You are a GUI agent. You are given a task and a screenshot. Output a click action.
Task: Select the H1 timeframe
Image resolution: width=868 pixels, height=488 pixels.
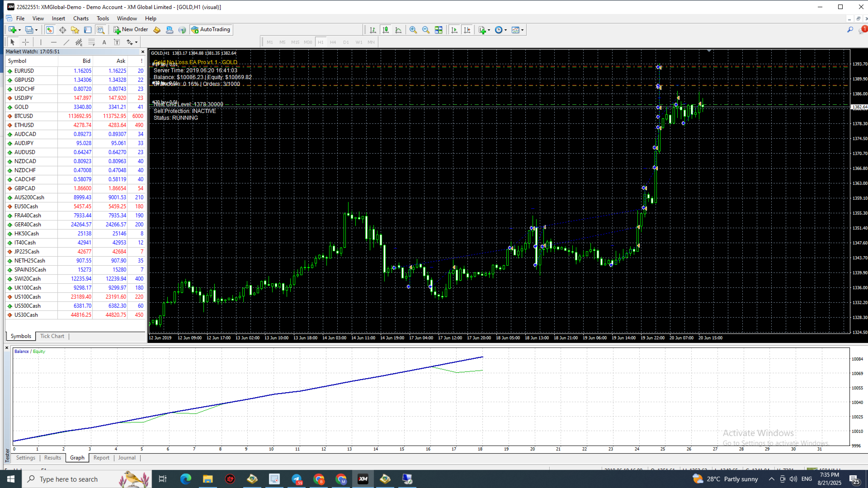coord(321,42)
